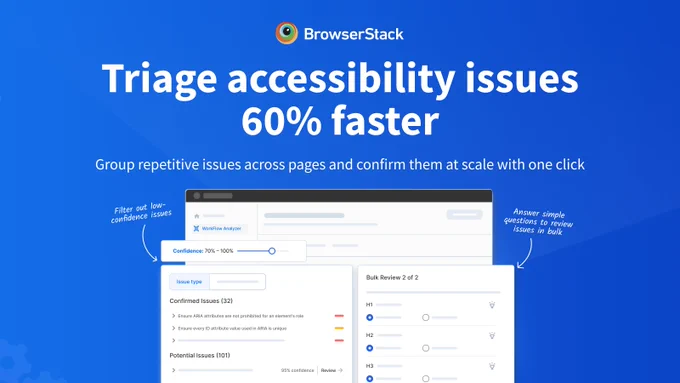This screenshot has height=383, width=680.
Task: Expand the third untitled confirmed issue row
Action: click(173, 340)
